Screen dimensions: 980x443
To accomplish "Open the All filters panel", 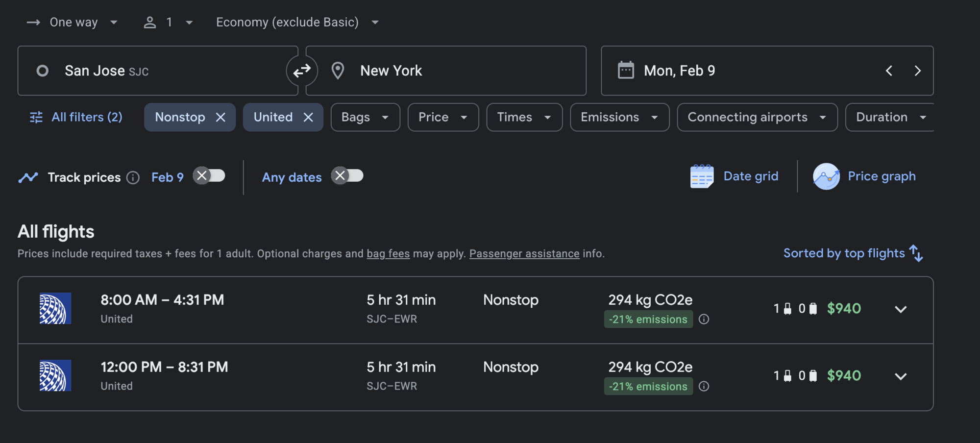I will pos(75,117).
